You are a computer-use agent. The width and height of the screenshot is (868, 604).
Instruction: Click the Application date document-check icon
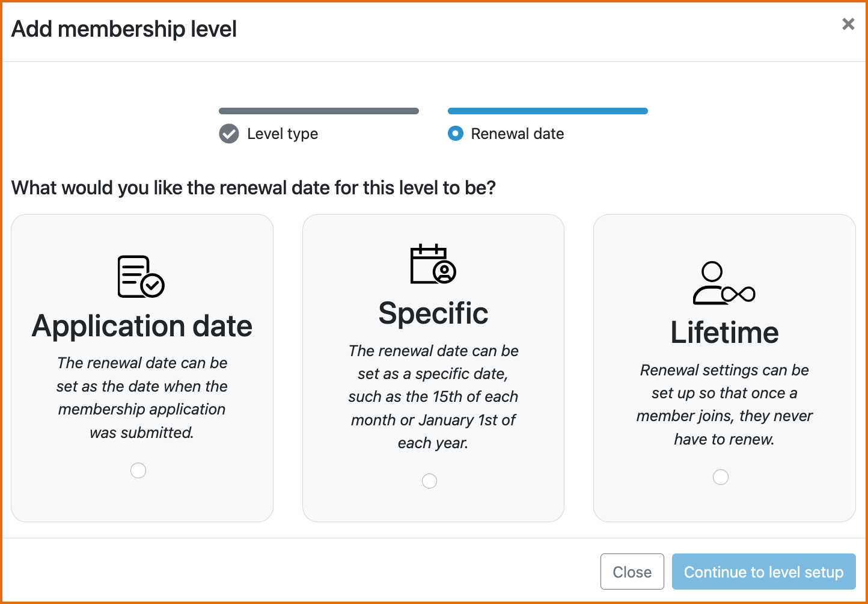coord(141,277)
